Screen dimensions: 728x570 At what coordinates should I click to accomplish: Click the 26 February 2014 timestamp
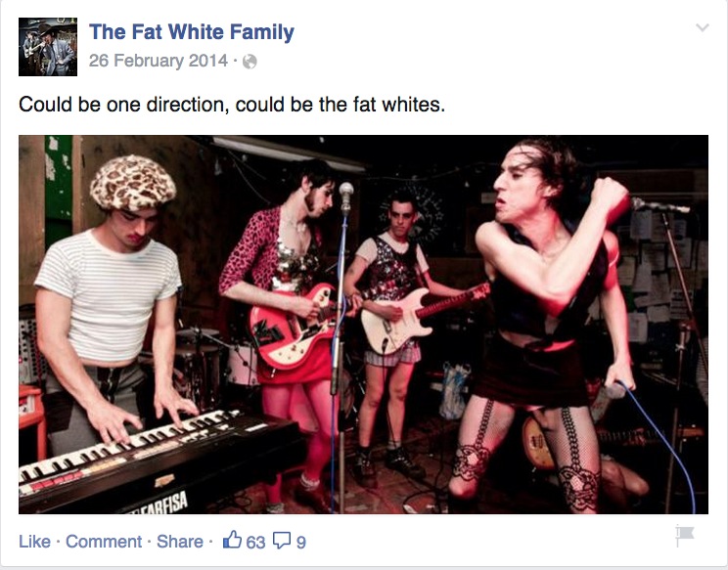[x=159, y=61]
